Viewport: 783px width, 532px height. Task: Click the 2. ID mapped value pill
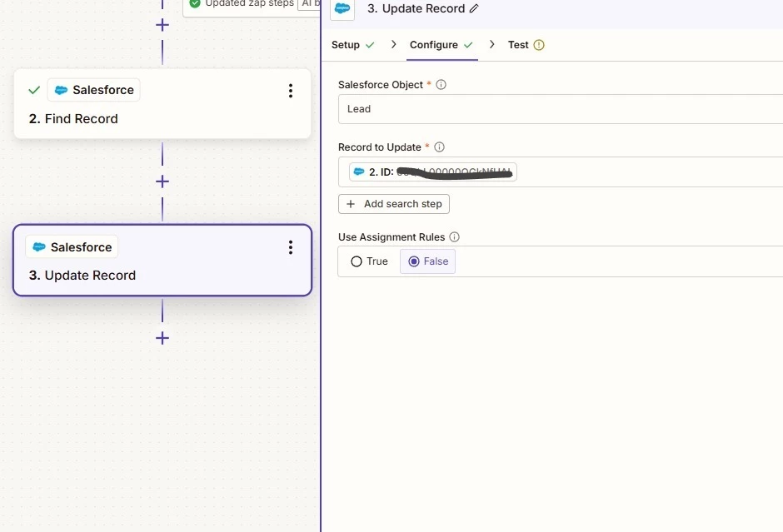tap(433, 172)
